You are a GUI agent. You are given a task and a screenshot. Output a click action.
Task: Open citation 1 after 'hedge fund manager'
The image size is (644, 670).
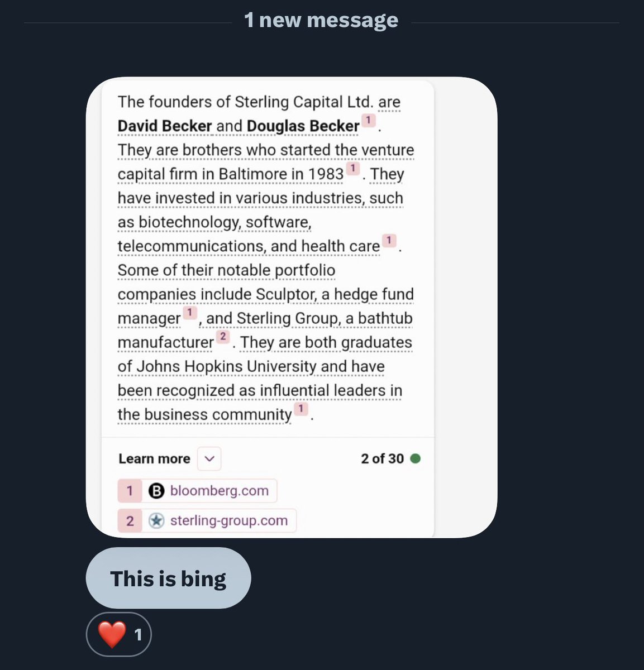(x=190, y=313)
